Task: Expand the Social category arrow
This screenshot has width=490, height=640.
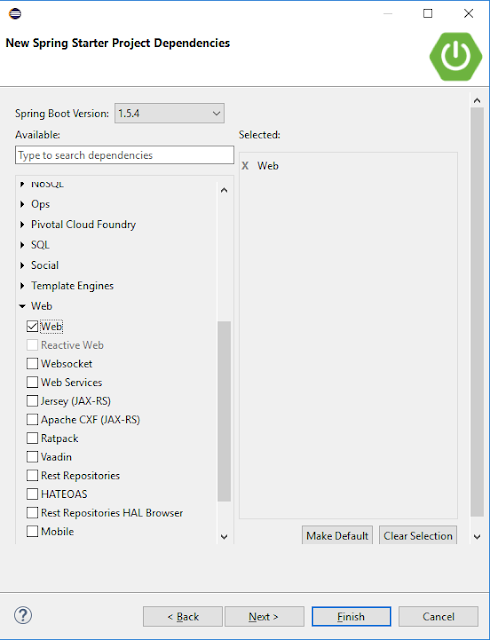Action: coord(22,265)
